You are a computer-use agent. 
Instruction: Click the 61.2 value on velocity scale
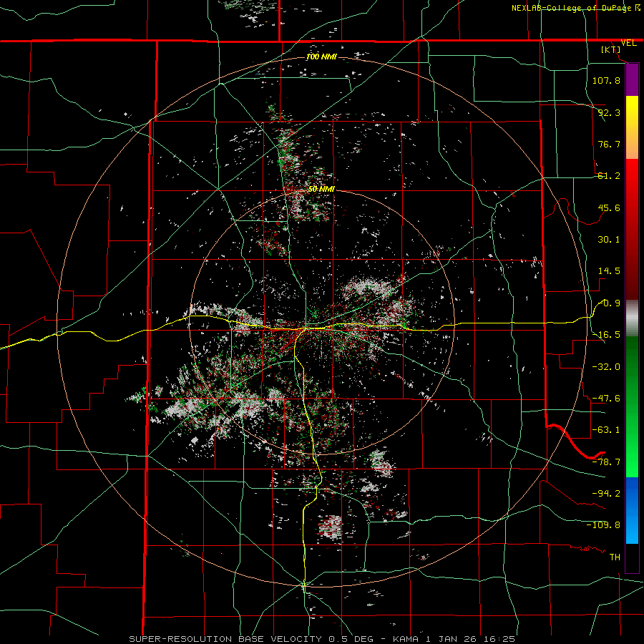coord(609,176)
